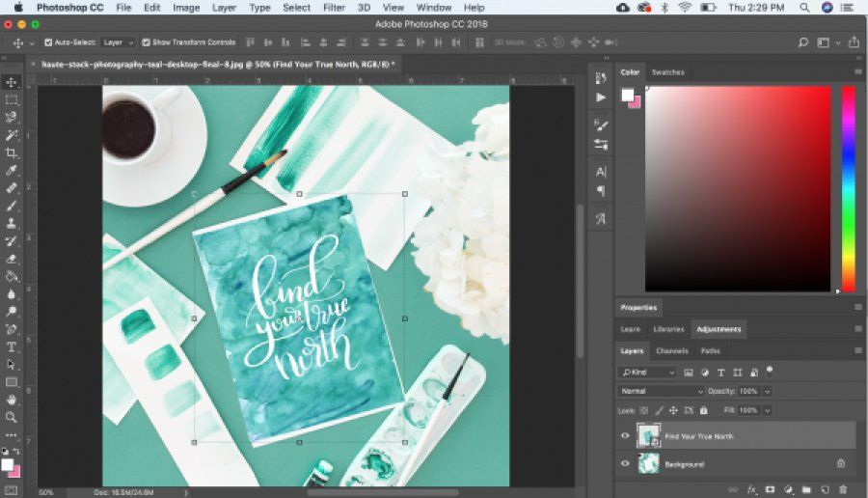Choose the Zoom tool in toolbar

tap(11, 417)
